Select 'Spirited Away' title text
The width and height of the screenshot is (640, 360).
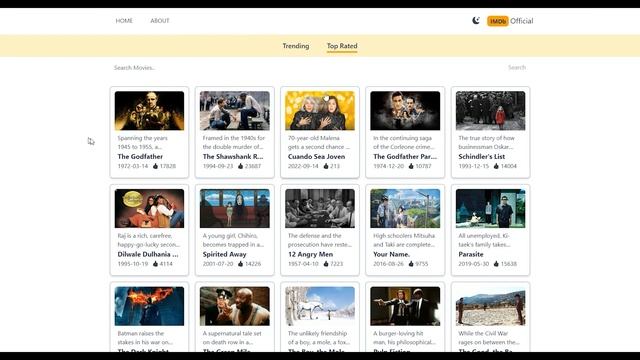click(224, 254)
